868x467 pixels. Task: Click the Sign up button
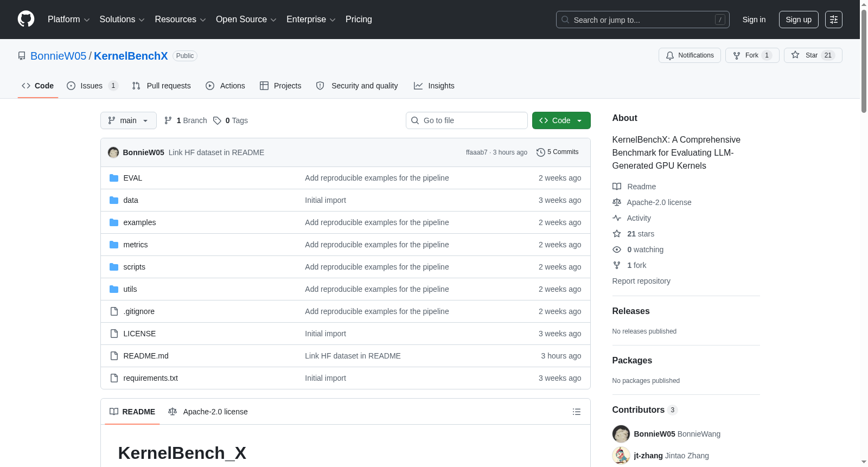click(799, 20)
